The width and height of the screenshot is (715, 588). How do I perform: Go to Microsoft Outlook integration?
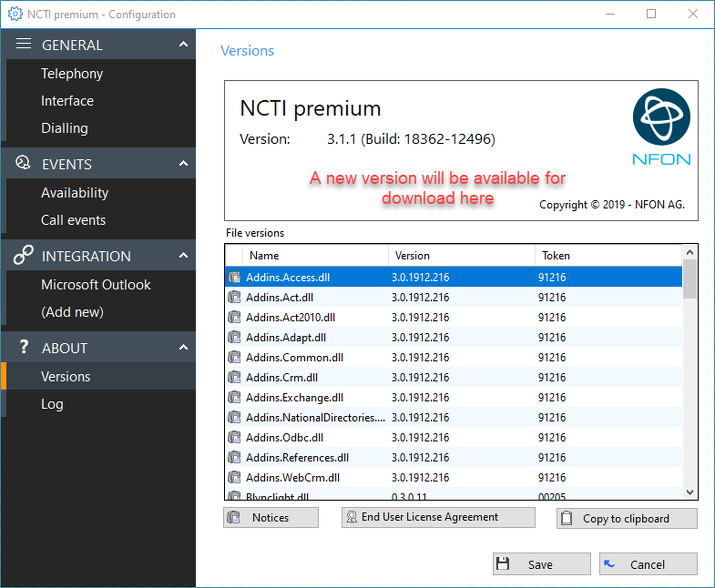click(96, 285)
